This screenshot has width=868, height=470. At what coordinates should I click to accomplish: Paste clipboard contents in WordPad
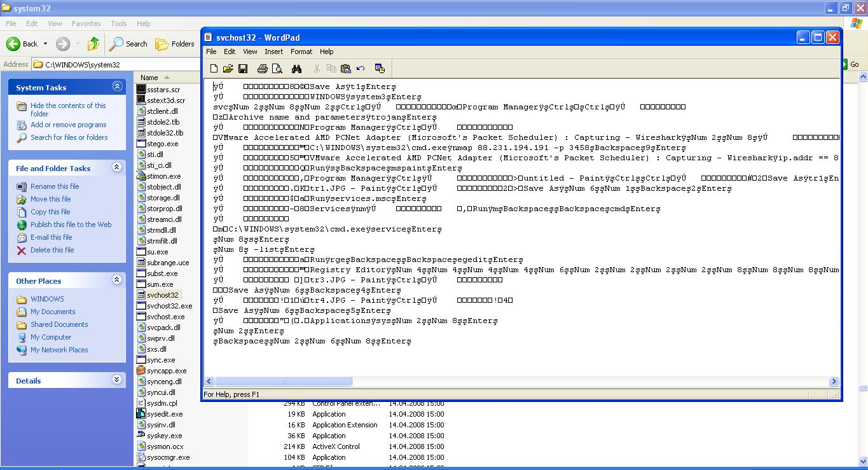pos(346,69)
